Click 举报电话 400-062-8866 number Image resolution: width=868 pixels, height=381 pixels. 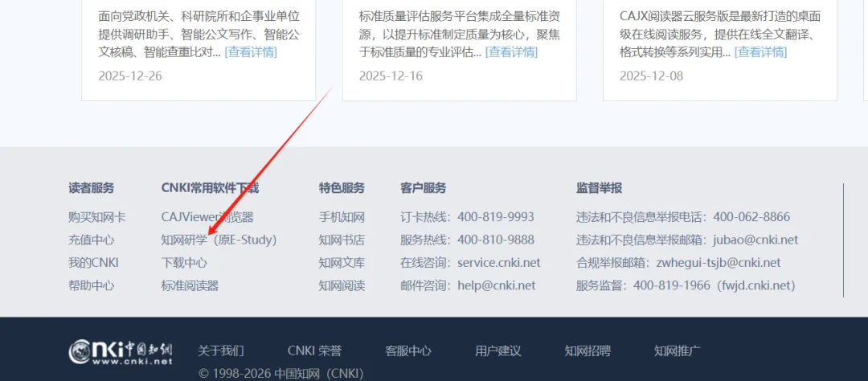(751, 217)
